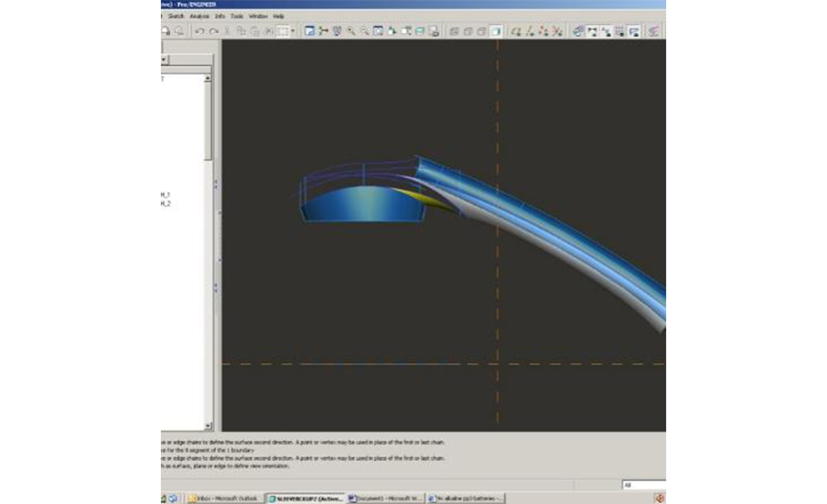
Task: Click the layers icon in toolbar
Action: [420, 31]
